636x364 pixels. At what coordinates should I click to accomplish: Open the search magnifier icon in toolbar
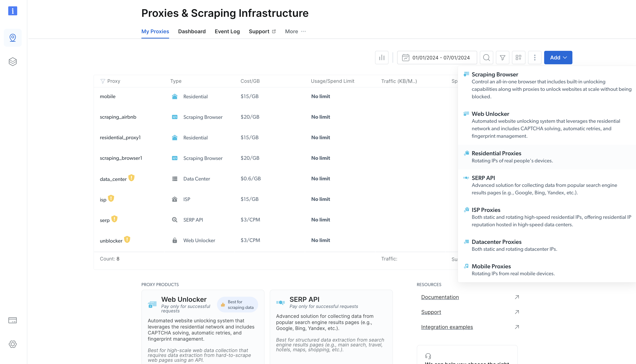pyautogui.click(x=486, y=58)
